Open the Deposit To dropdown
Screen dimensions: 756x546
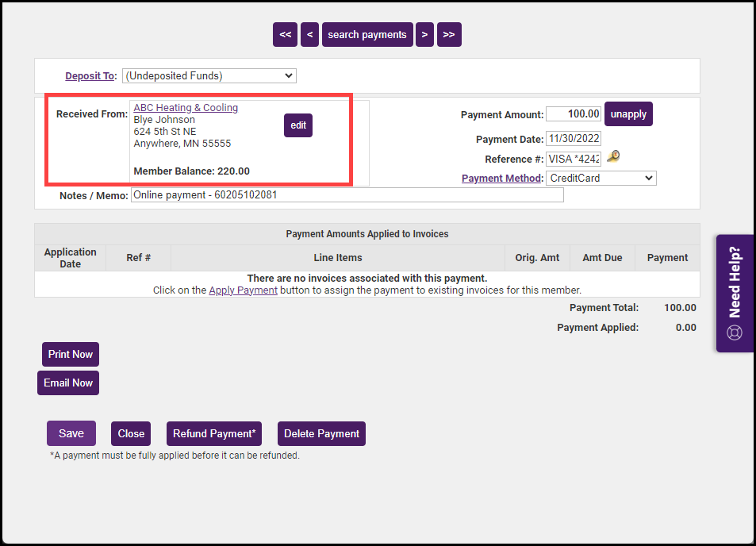(x=209, y=76)
